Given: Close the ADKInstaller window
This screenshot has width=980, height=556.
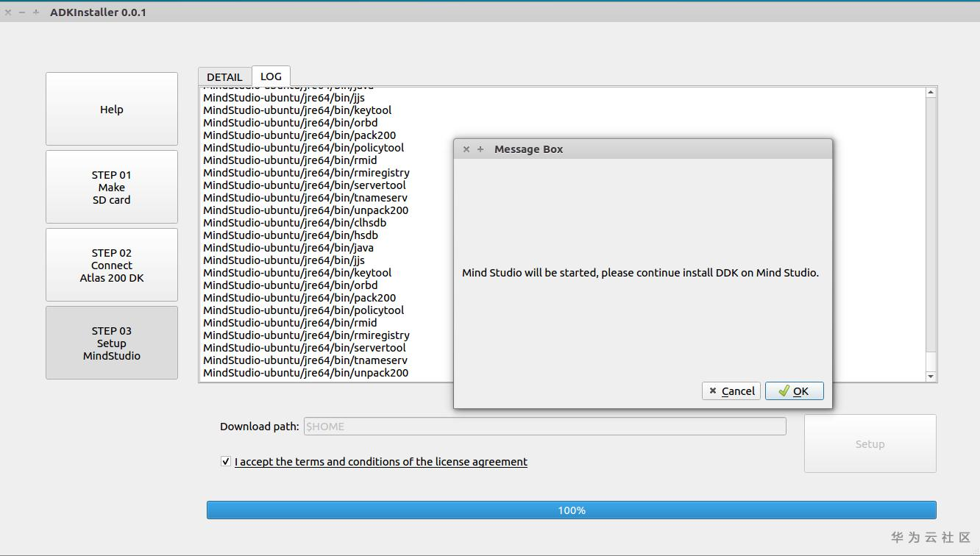Looking at the screenshot, I should pyautogui.click(x=8, y=12).
